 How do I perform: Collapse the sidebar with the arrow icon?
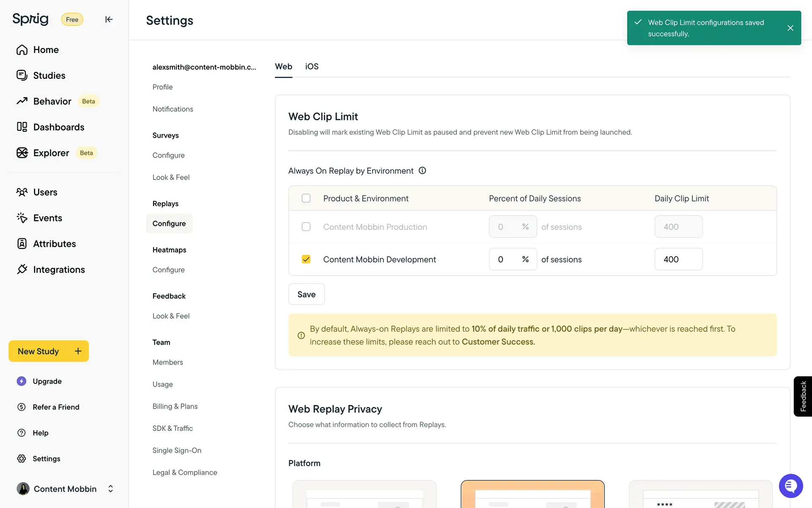[x=109, y=19]
